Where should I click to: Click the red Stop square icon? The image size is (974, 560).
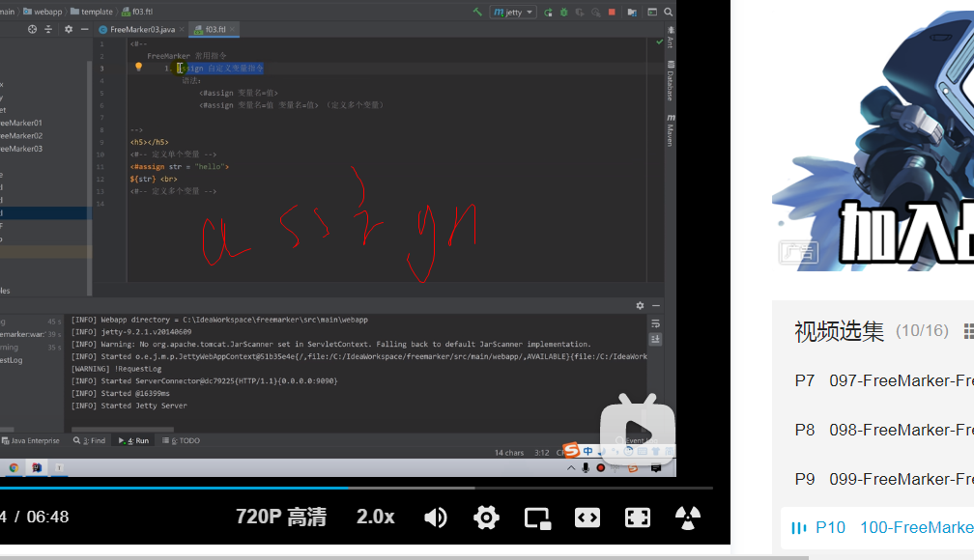tap(612, 12)
